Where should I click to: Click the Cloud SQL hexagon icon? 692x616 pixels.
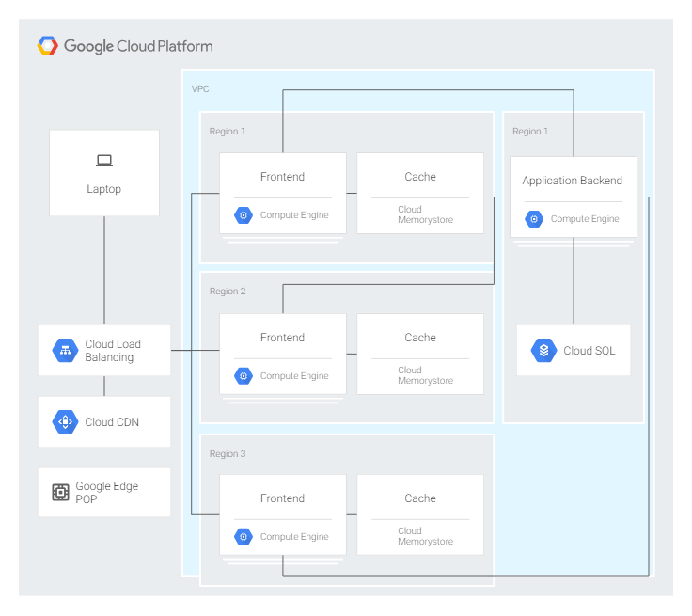[543, 351]
